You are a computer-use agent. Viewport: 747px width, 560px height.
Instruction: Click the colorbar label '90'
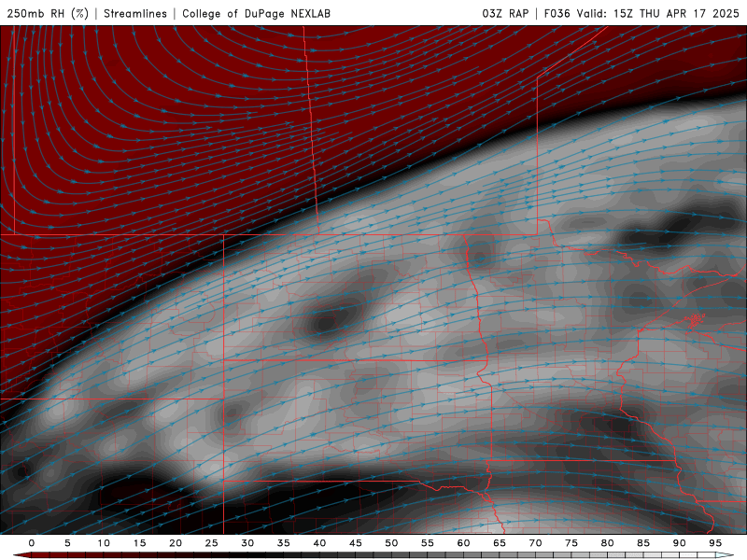pyautogui.click(x=679, y=543)
